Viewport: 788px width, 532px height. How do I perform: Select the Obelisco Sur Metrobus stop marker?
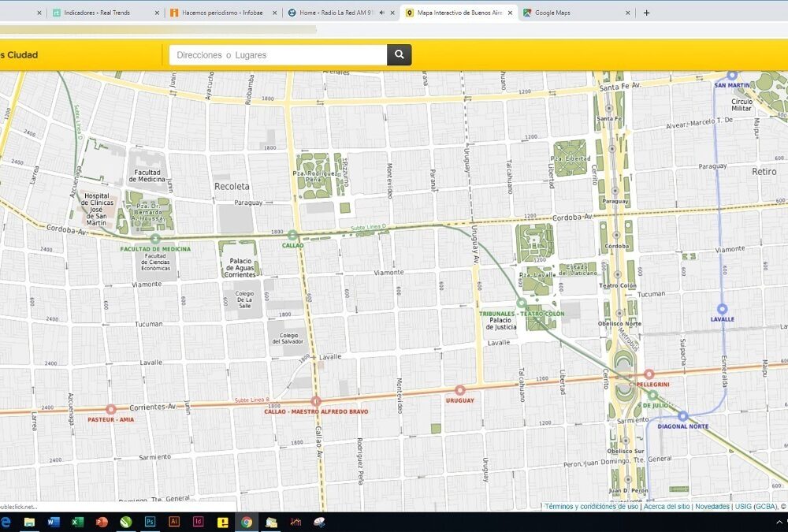click(625, 441)
